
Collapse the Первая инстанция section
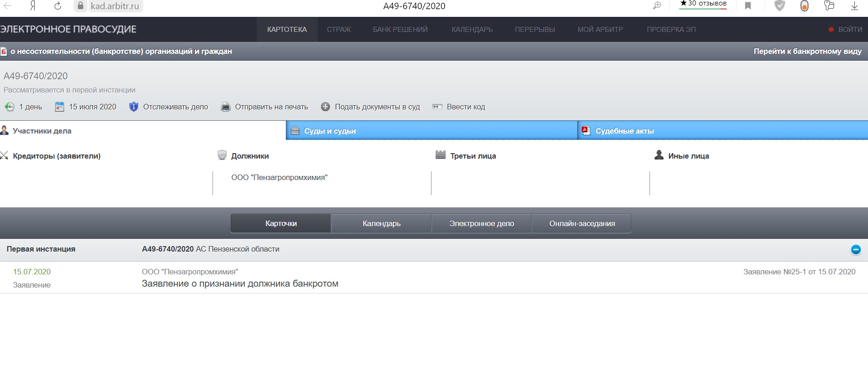click(855, 250)
